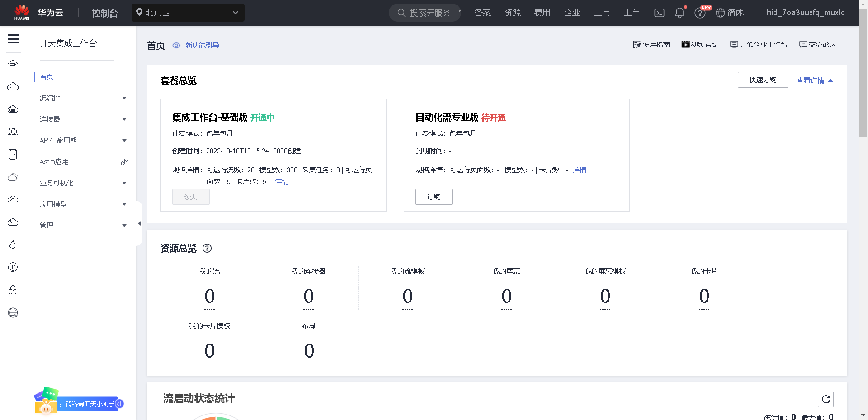Open the hid_7oa3uuxfq_muxtc account menu
Image resolution: width=868 pixels, height=420 pixels.
point(806,13)
